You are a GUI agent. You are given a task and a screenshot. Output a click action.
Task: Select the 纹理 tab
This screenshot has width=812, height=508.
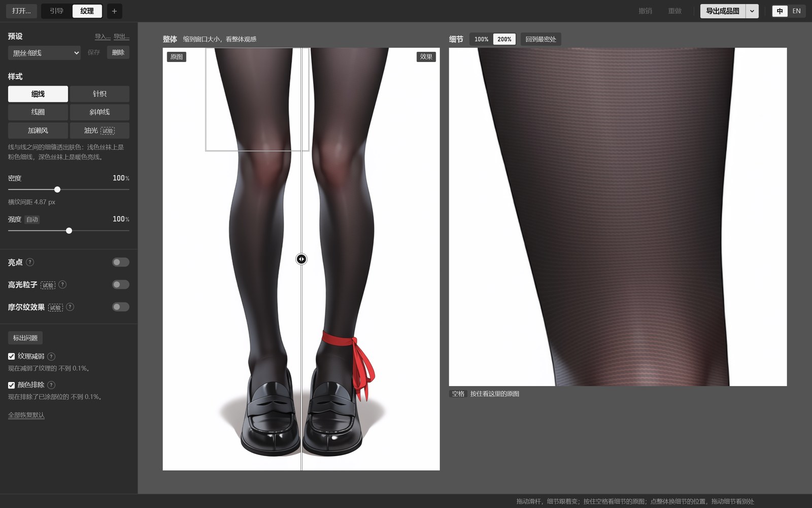click(x=87, y=11)
